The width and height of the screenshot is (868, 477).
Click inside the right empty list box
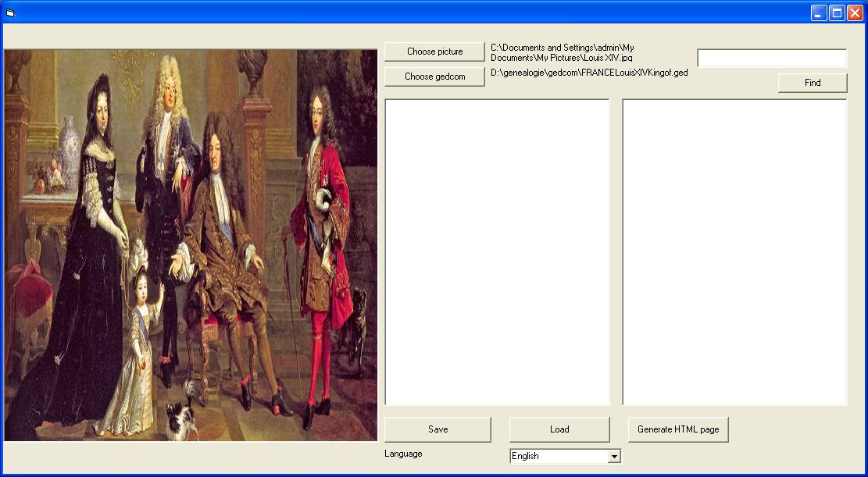click(734, 252)
